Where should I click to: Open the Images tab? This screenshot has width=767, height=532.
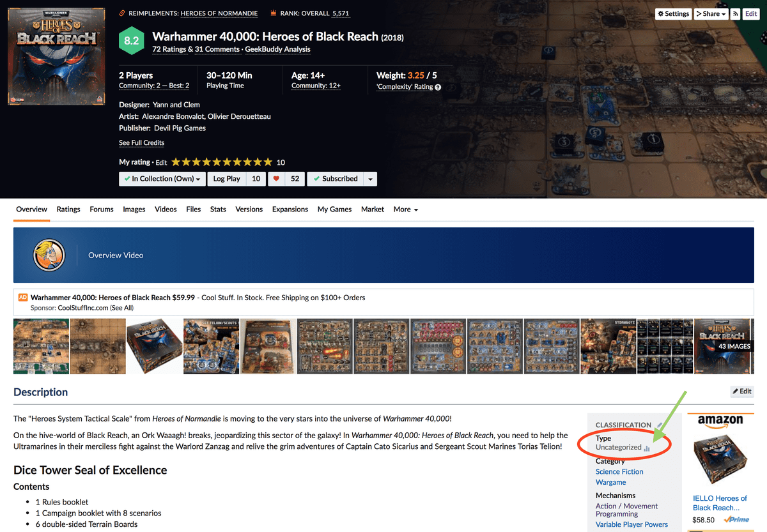[x=134, y=209]
